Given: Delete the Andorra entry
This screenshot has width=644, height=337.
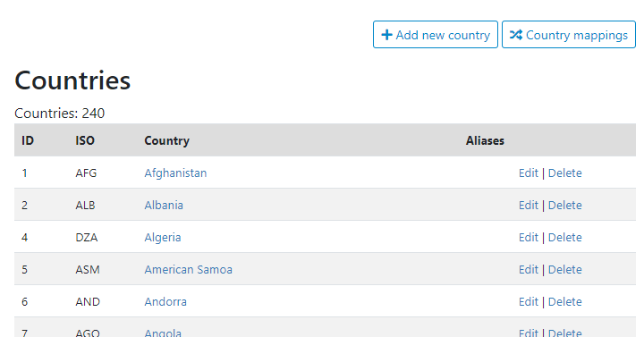Looking at the screenshot, I should [x=564, y=302].
